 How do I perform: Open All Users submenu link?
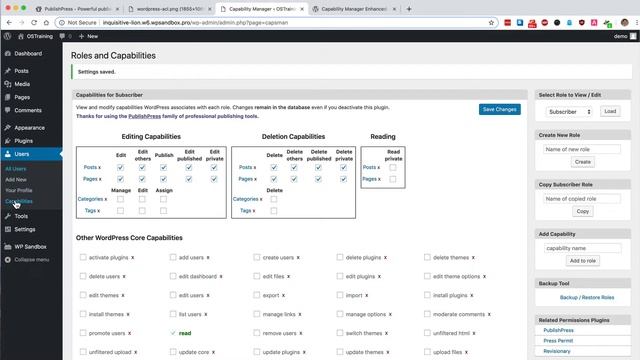pyautogui.click(x=16, y=169)
